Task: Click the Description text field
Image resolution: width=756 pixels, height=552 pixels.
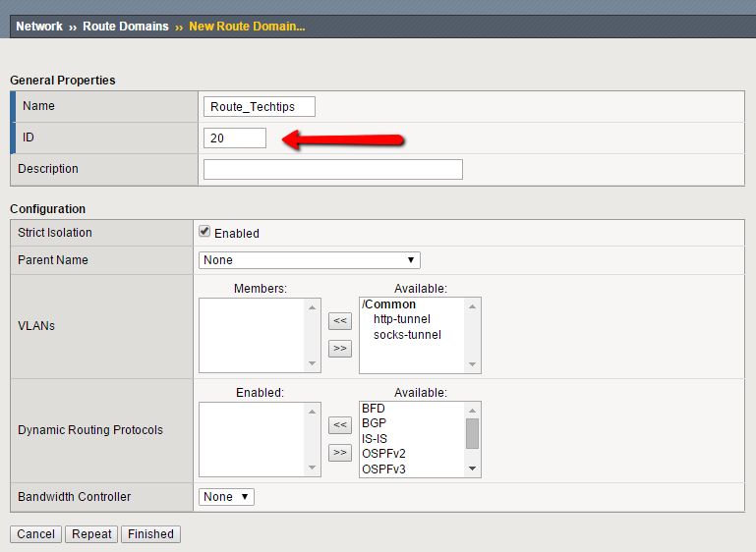Action: click(x=332, y=170)
